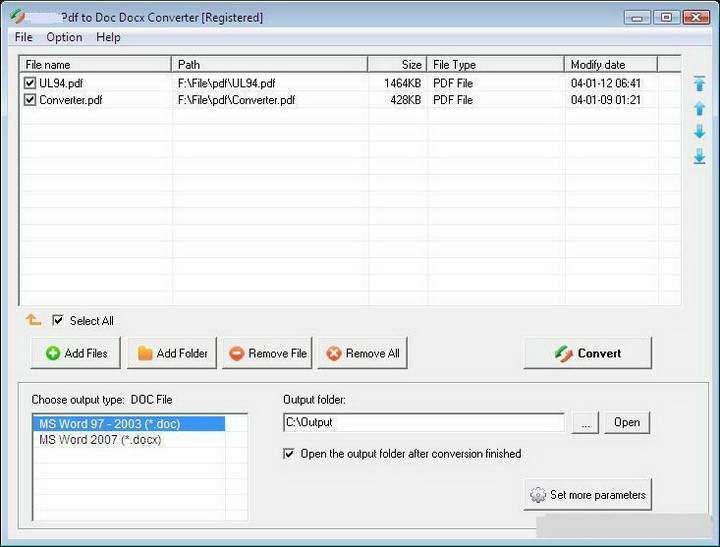
Task: Browse output folder with the ... button
Action: pos(585,423)
